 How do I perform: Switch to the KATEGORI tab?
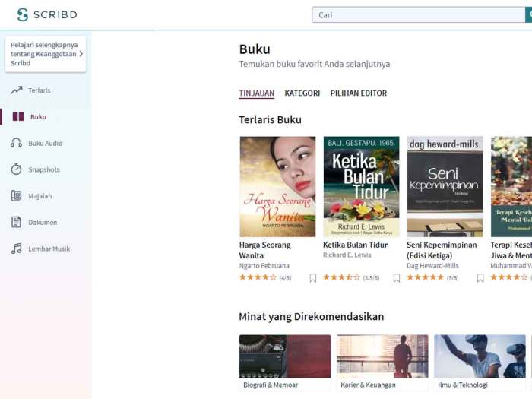point(302,93)
